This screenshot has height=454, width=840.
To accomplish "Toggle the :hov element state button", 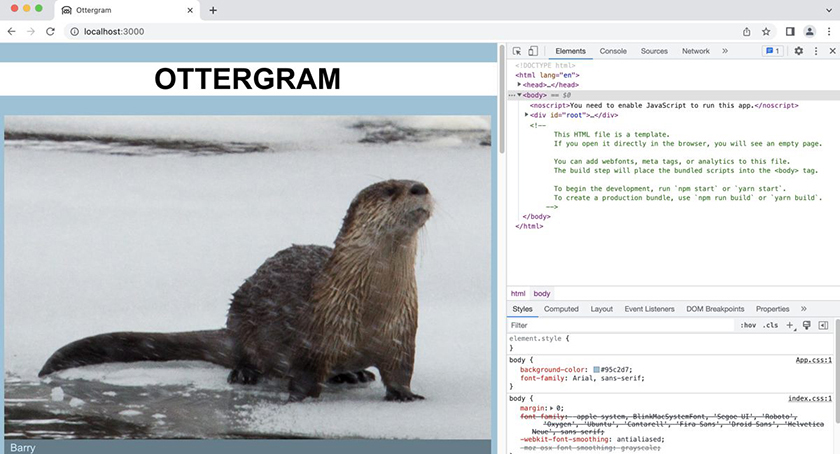I will coord(748,325).
